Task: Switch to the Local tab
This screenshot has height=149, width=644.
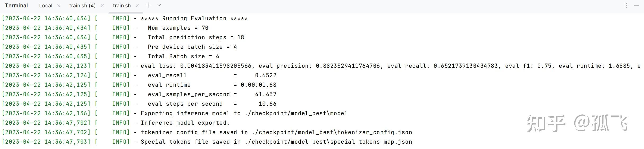Action: coord(46,6)
